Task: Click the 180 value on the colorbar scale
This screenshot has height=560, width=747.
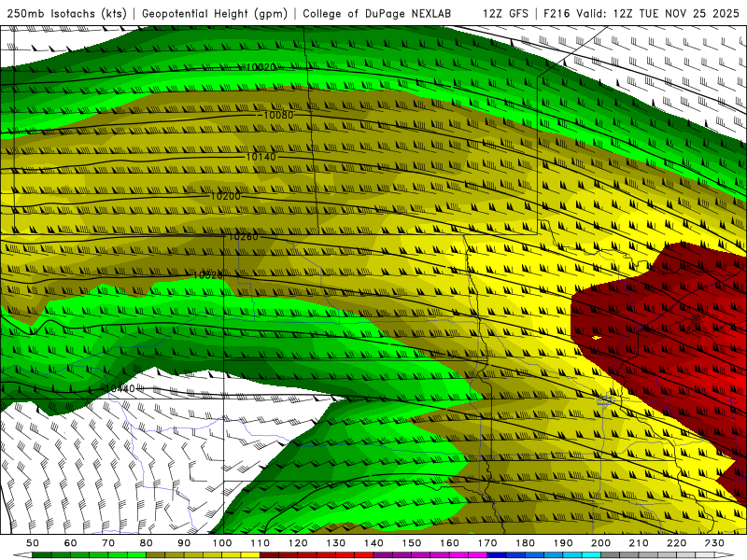Action: [525, 543]
